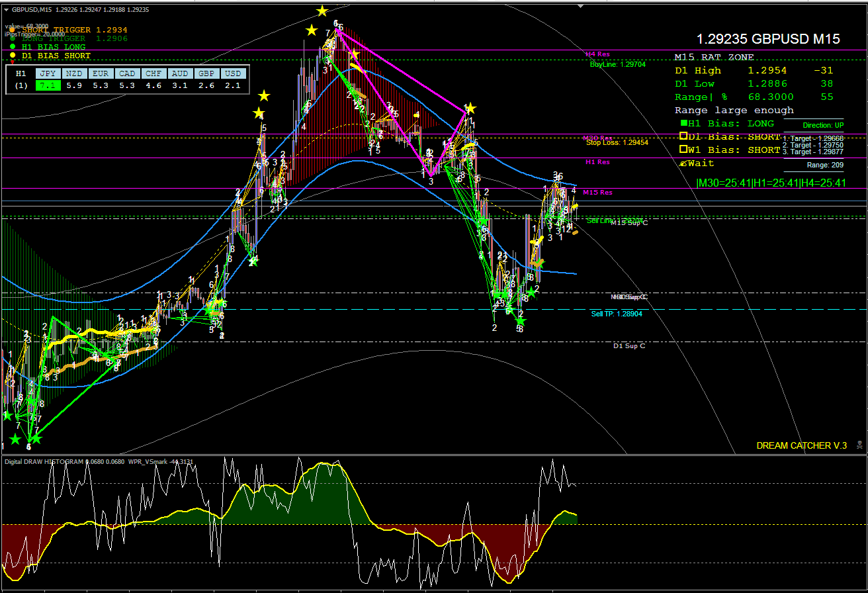Select the Stop Loss 1.29454 label
Image resolution: width=868 pixels, height=593 pixels.
(617, 142)
